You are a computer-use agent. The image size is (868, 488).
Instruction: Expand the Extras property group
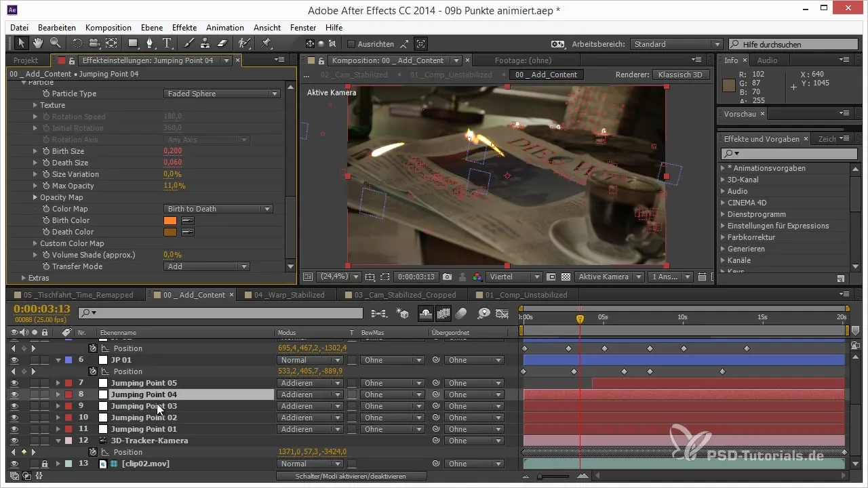tap(23, 278)
